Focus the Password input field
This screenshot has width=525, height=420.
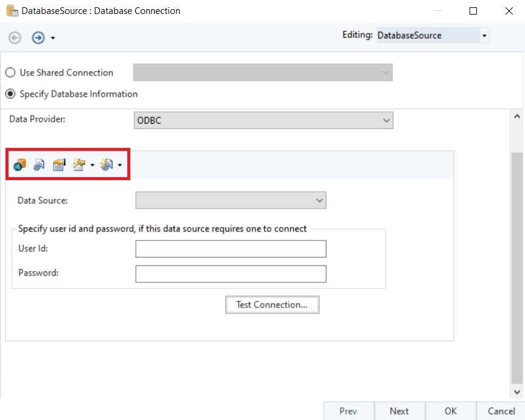[231, 274]
